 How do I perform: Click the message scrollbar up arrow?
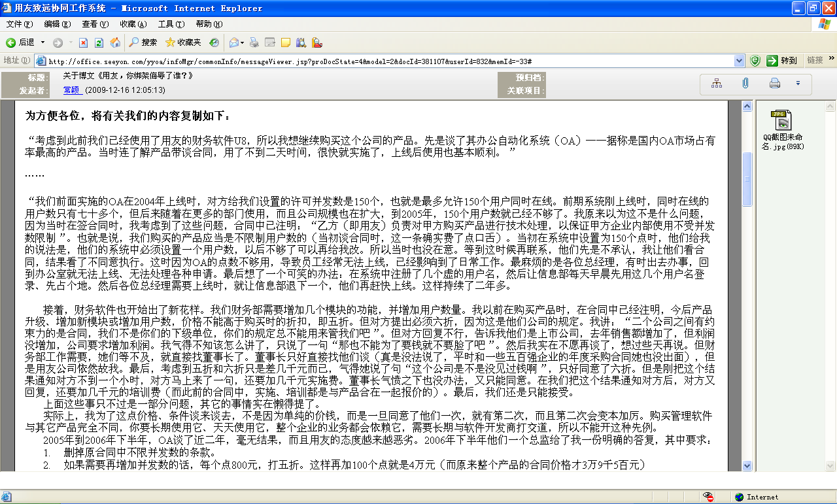tap(747, 105)
